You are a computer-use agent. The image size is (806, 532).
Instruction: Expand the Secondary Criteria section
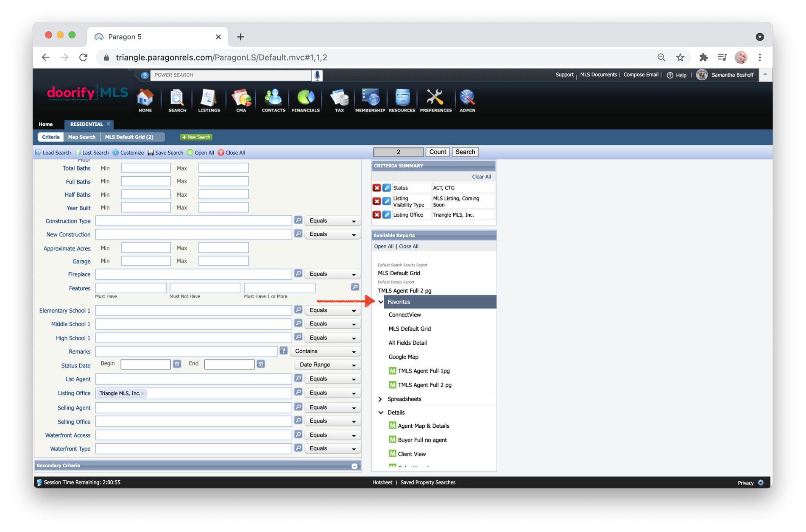(x=354, y=466)
